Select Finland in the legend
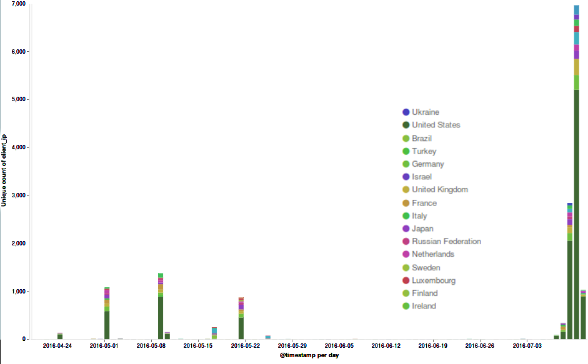 pos(424,293)
